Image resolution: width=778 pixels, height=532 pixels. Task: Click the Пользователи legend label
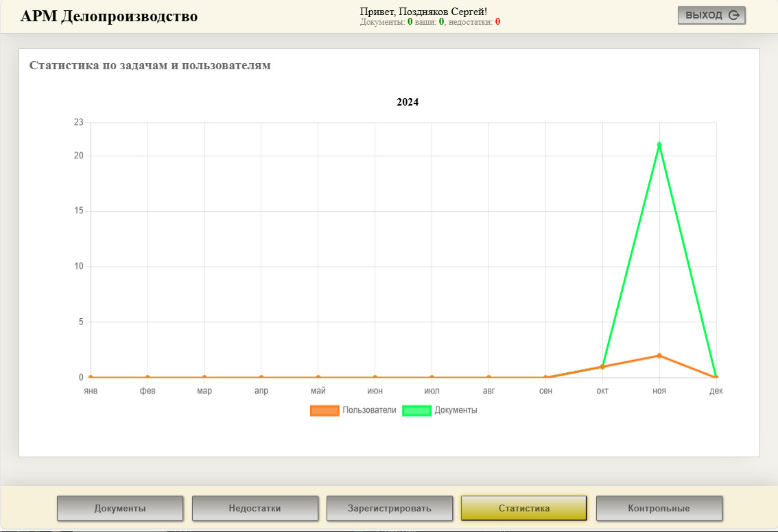tap(369, 410)
